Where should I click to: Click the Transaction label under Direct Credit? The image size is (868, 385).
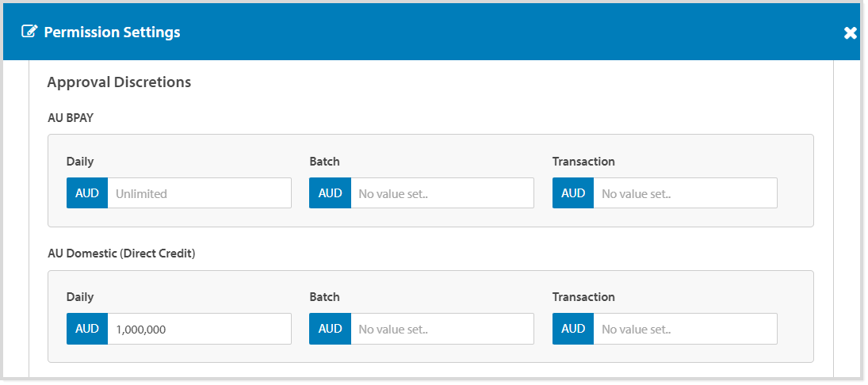pyautogui.click(x=583, y=297)
